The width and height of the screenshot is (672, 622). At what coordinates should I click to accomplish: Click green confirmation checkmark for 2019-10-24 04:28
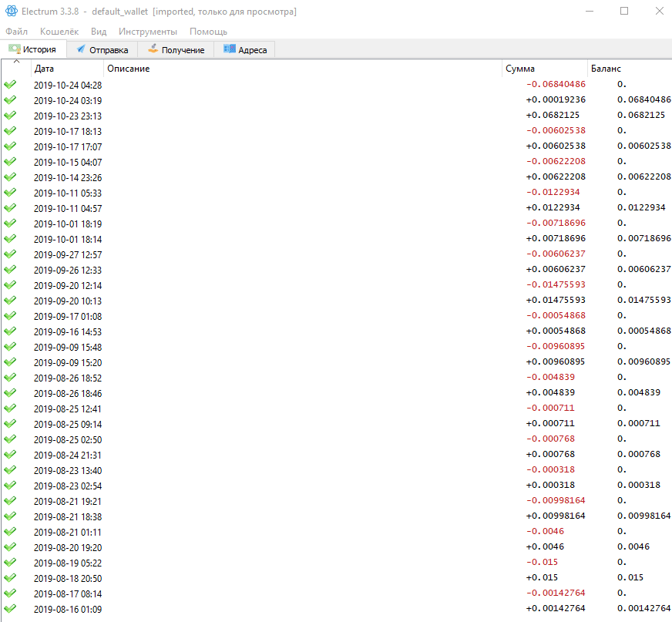11,85
